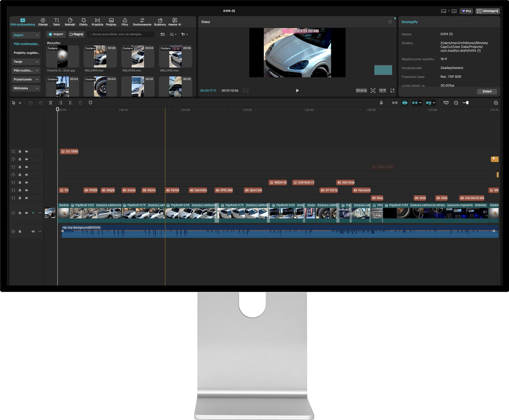Click the fullscreen preview icon
Viewport: 509px width, 420px height.
point(392,91)
